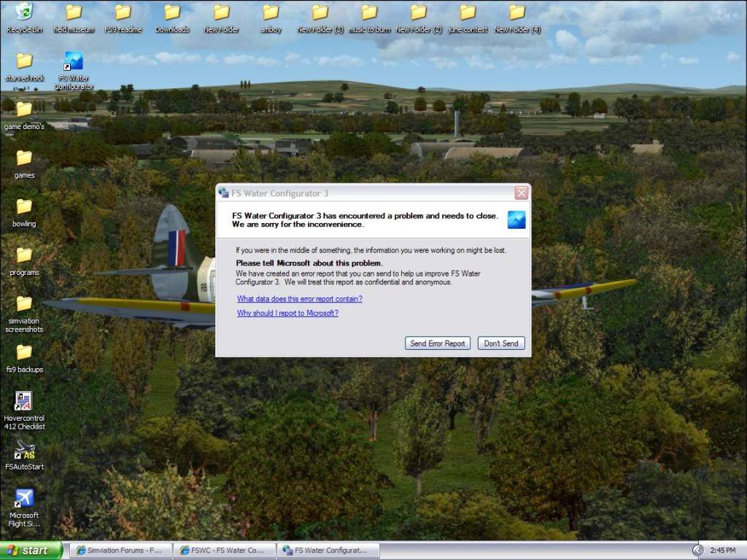
Task: Select the games folder icon
Action: click(x=24, y=164)
